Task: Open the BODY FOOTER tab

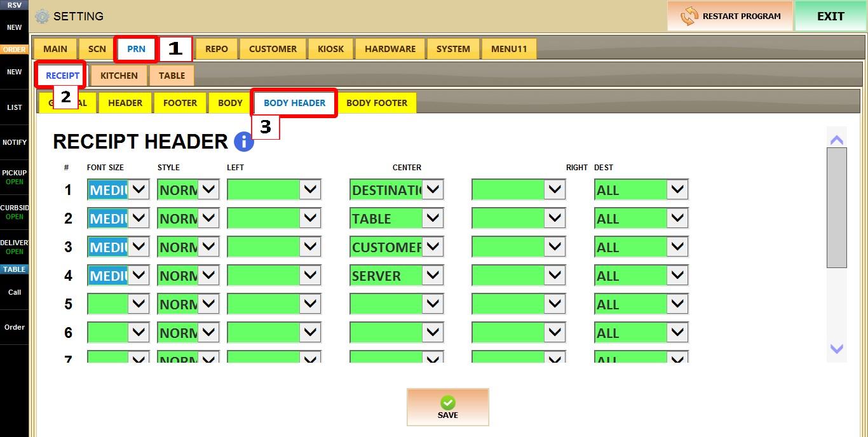Action: pyautogui.click(x=377, y=103)
